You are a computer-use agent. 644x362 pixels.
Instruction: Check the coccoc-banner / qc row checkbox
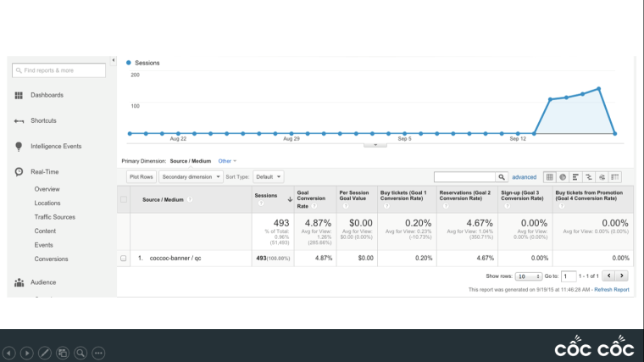[124, 258]
